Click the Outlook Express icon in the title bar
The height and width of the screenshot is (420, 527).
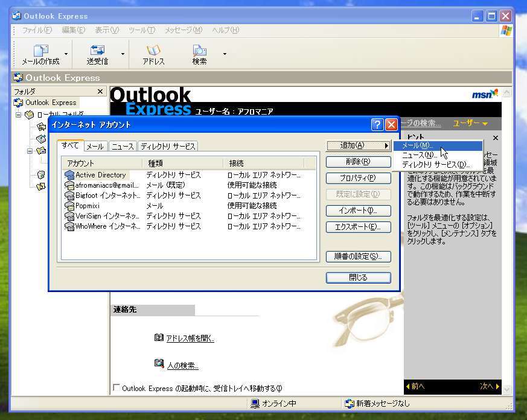[16, 16]
